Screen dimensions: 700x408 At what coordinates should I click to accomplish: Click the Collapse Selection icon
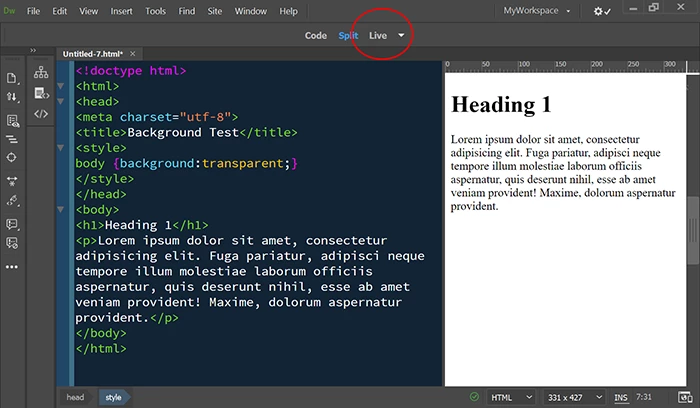[x=12, y=181]
